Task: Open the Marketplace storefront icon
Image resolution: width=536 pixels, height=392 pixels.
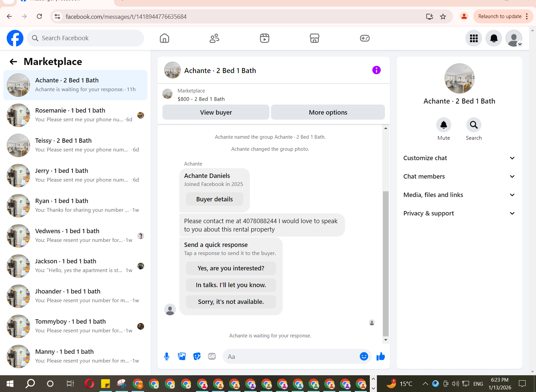Action: [x=315, y=38]
